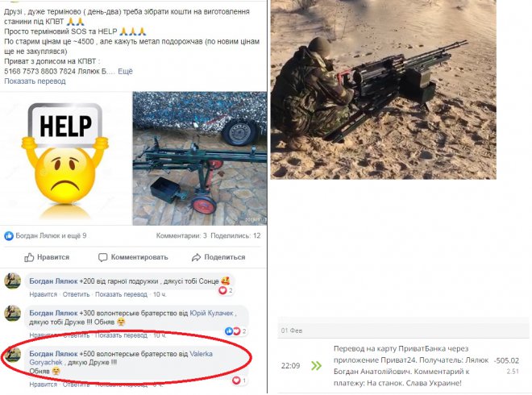Open Valerka Goryachek profile link
Image resolution: width=532 pixels, height=395 pixels.
click(x=121, y=358)
